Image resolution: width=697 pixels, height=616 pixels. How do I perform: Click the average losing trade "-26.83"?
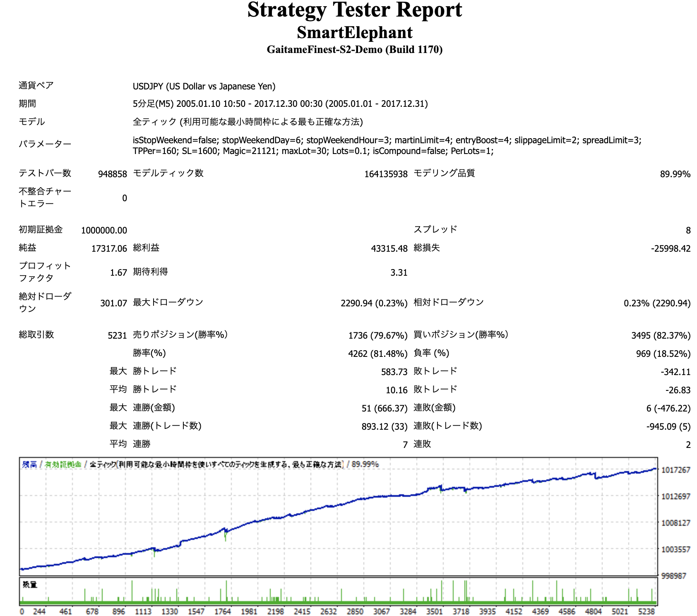(x=678, y=390)
